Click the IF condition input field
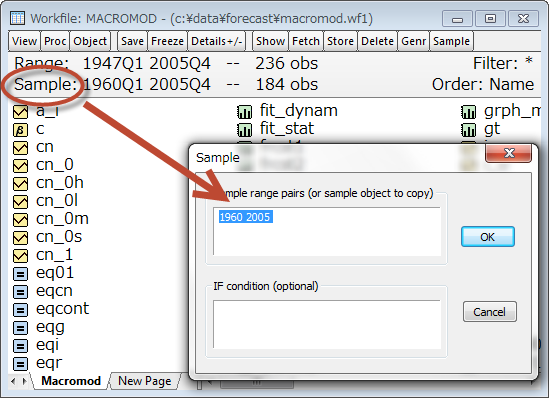Screen dimensions: 549x398 (327, 324)
